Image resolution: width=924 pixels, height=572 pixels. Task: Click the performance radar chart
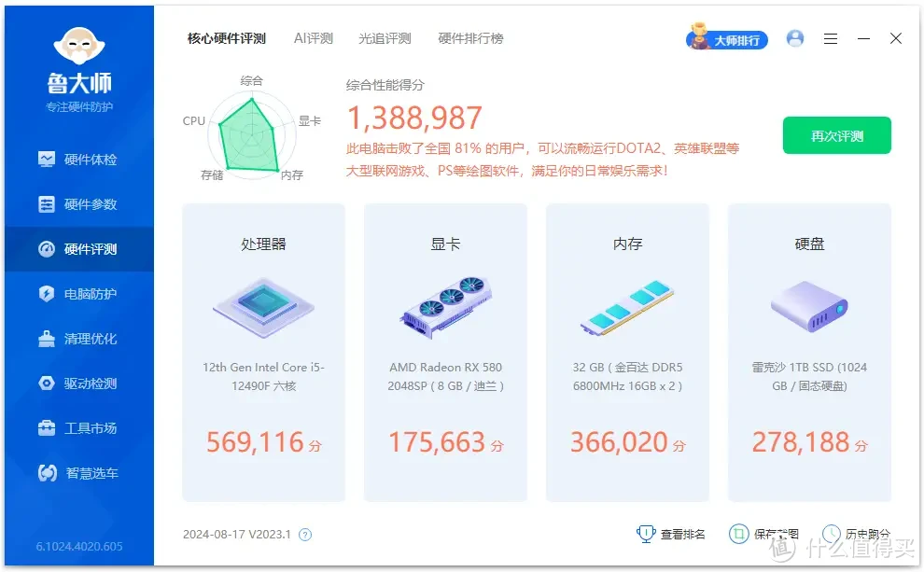252,135
